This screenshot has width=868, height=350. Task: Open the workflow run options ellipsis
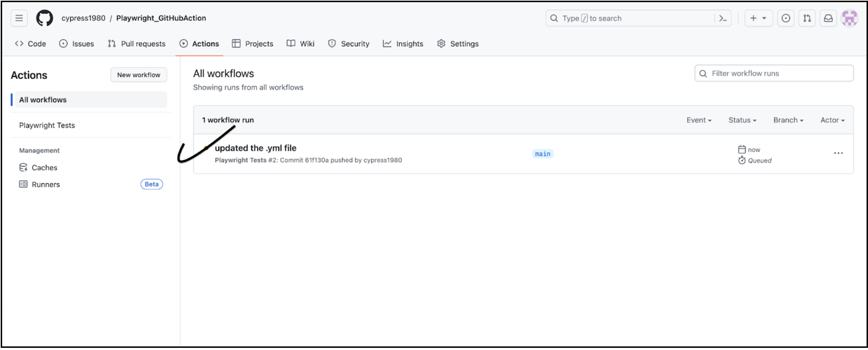838,153
